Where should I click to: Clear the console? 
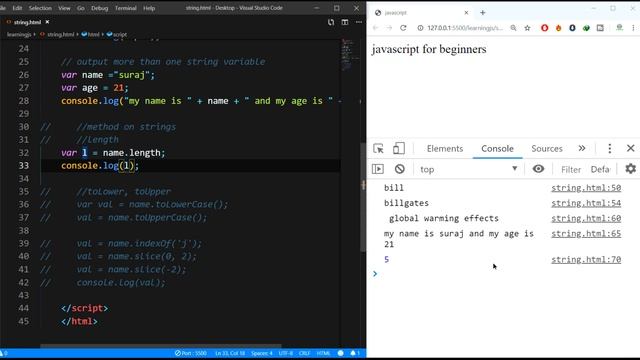[400, 169]
